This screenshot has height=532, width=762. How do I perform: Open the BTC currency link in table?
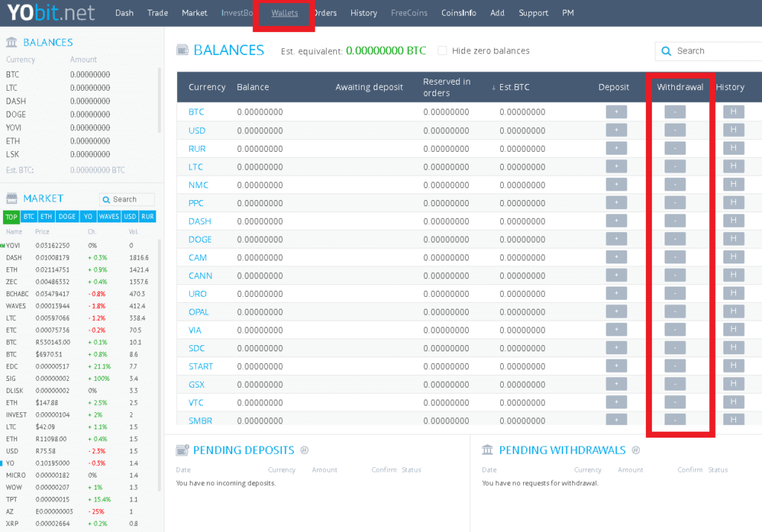point(196,112)
